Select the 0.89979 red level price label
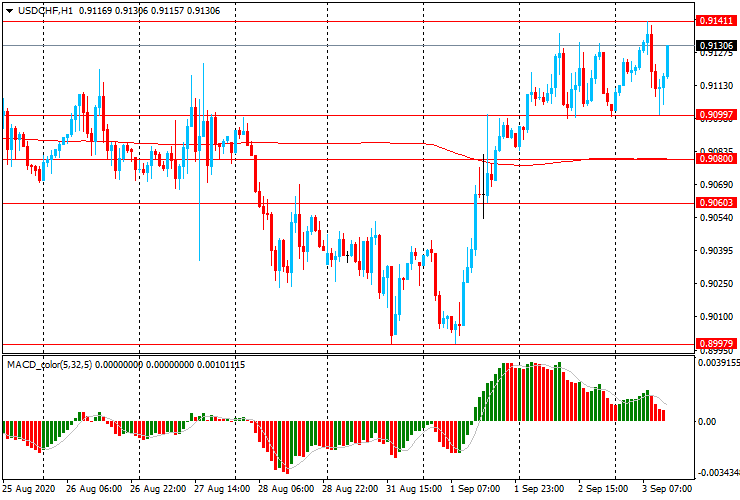The width and height of the screenshot is (740, 500). point(716,344)
